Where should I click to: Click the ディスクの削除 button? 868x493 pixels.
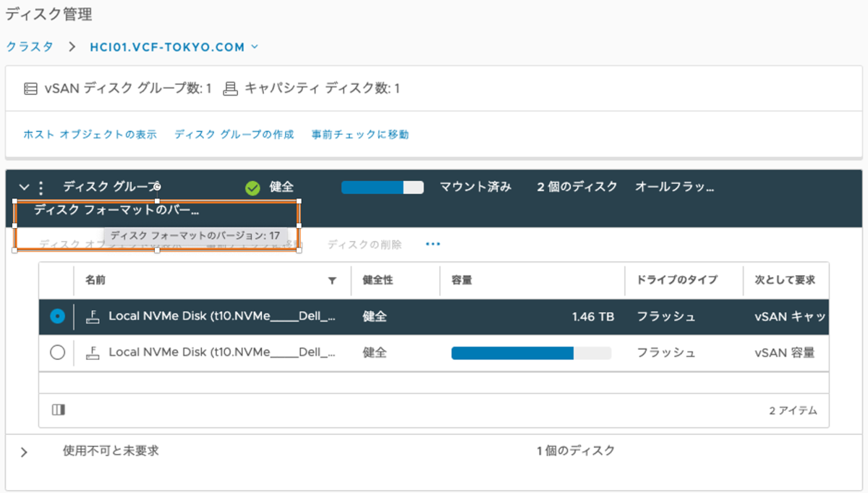365,245
